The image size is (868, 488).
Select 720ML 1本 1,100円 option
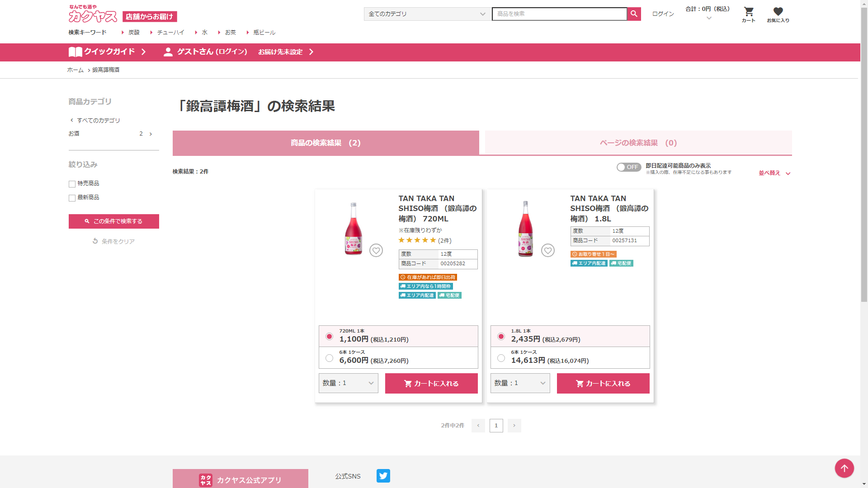[x=398, y=336]
